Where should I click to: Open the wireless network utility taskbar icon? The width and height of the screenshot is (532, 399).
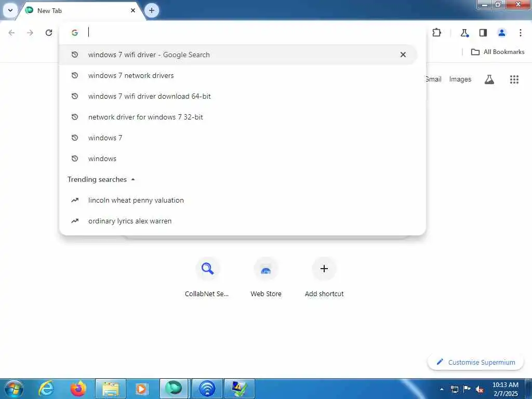coord(207,389)
